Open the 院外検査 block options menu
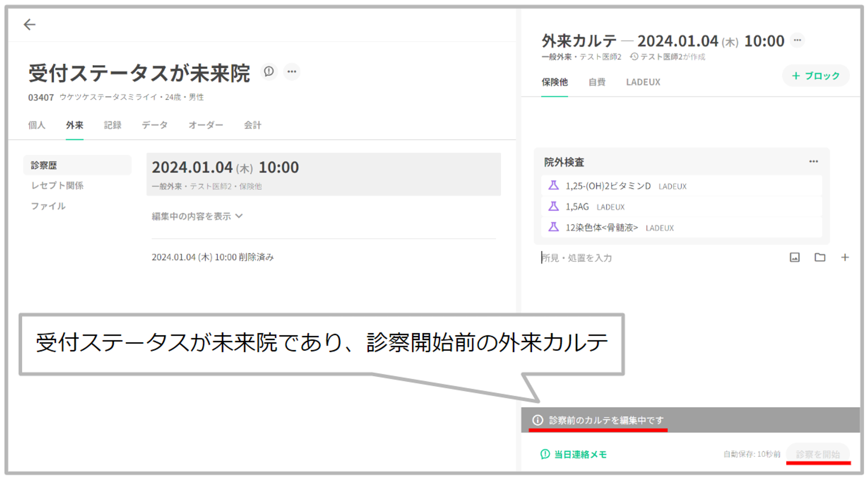868x479 pixels. tap(813, 162)
